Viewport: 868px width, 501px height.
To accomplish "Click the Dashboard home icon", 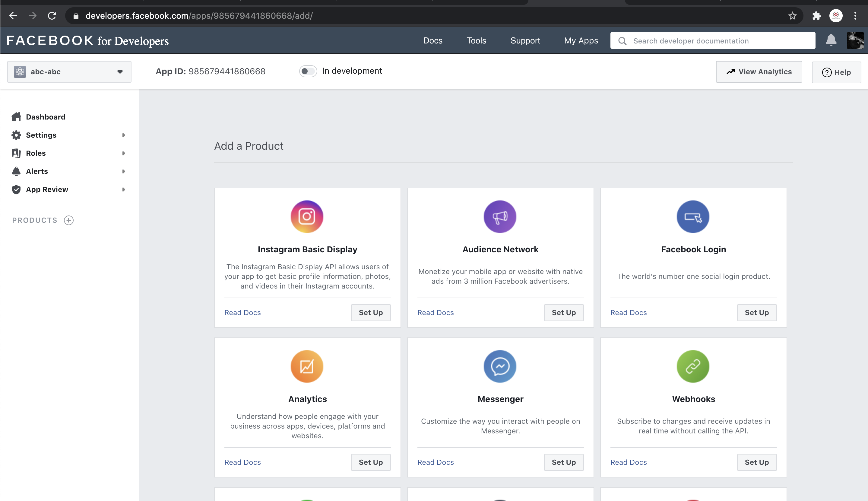I will [x=16, y=117].
